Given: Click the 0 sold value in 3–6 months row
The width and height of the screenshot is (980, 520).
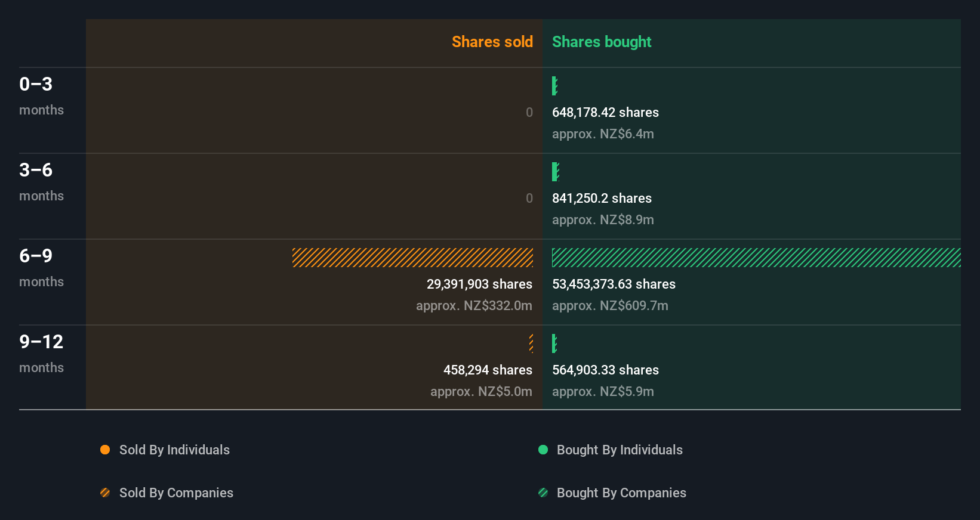Looking at the screenshot, I should pos(529,199).
